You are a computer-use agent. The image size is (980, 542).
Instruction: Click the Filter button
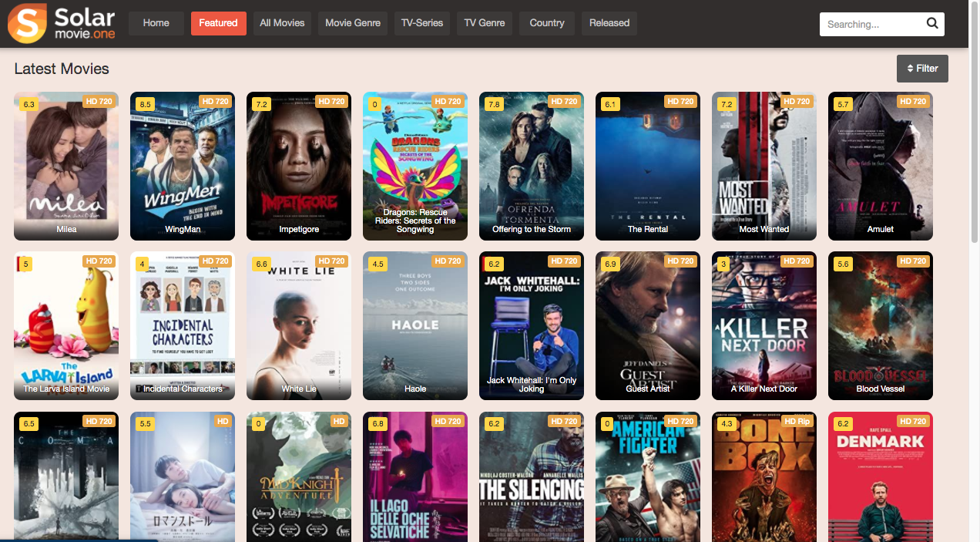coord(922,69)
